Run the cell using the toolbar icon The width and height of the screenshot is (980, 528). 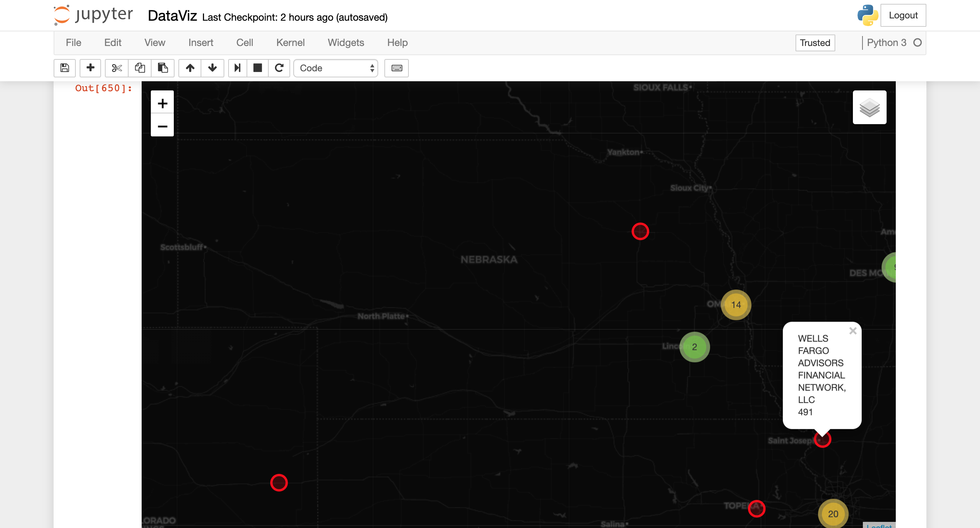237,68
